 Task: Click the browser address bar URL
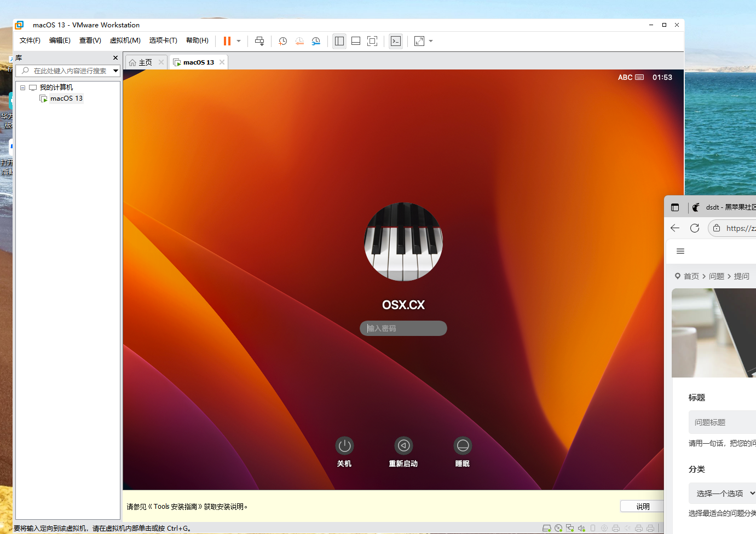(741, 228)
